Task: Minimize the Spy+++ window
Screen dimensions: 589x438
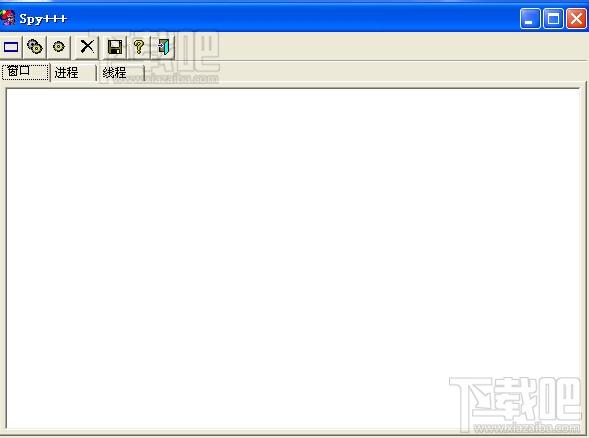Action: coord(530,18)
